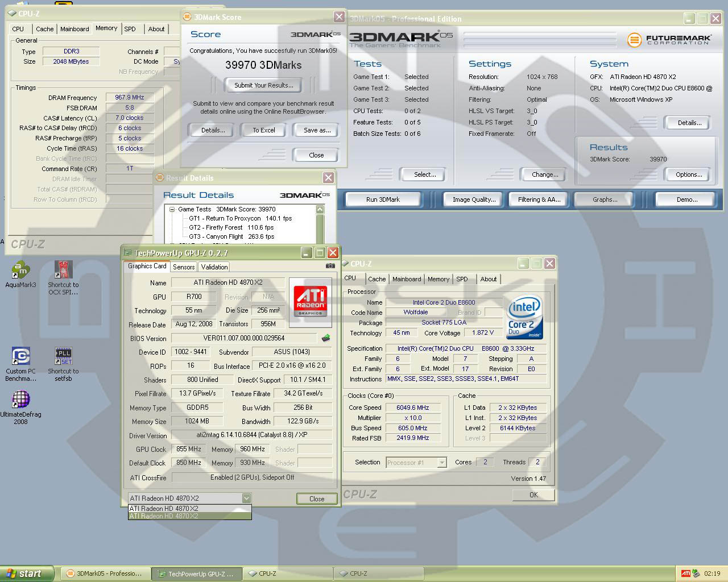Switch to 3DMark05 Professional taskbar item

coord(106,573)
